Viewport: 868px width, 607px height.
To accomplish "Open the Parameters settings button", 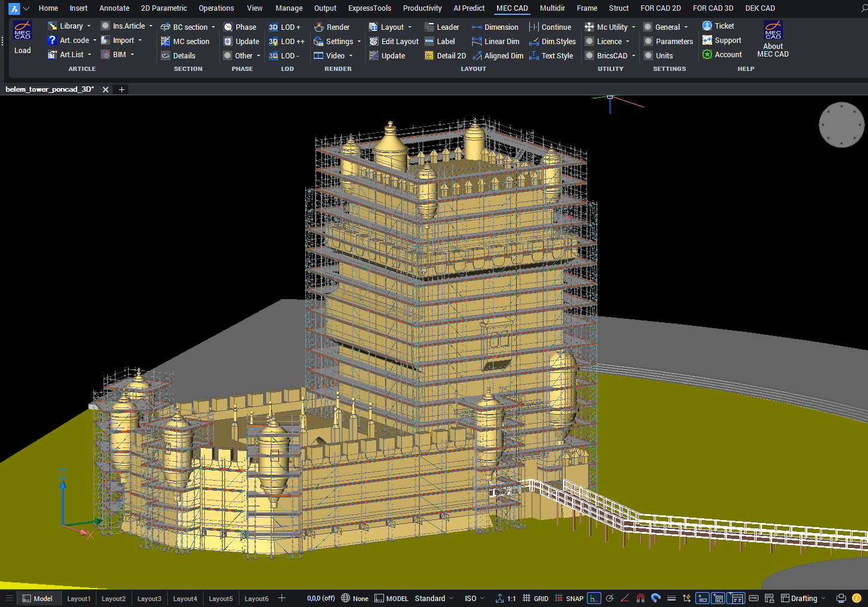I will (x=669, y=42).
